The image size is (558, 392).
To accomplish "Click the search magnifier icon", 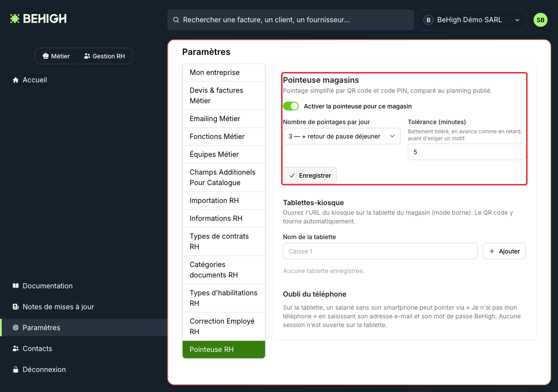I will pyautogui.click(x=176, y=20).
